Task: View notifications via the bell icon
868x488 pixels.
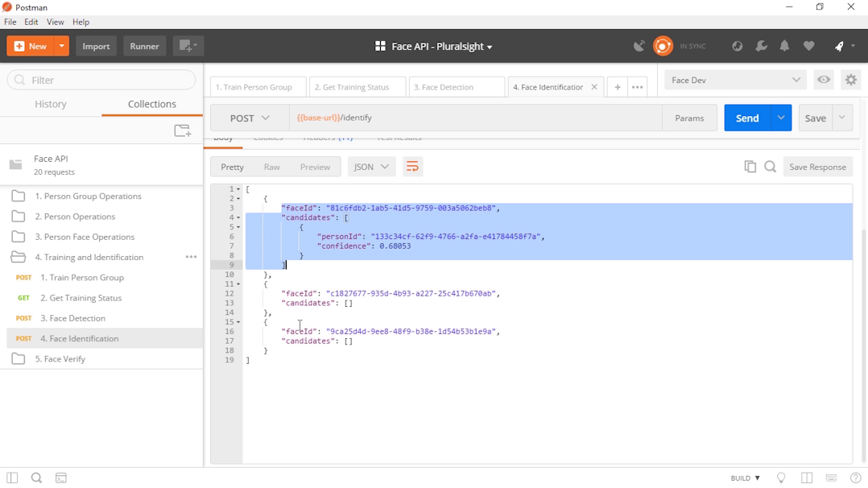Action: click(x=784, y=46)
